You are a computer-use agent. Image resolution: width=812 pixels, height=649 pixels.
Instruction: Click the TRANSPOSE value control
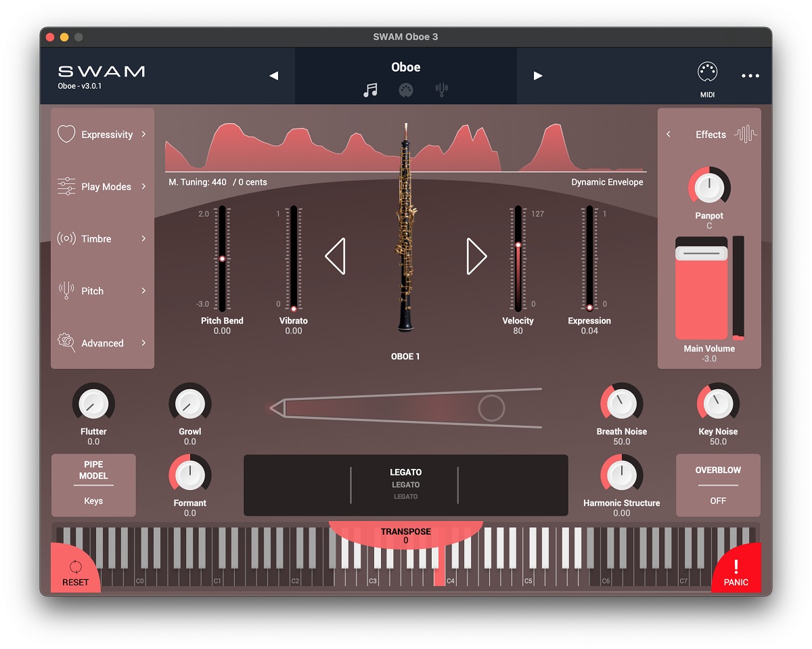405,536
